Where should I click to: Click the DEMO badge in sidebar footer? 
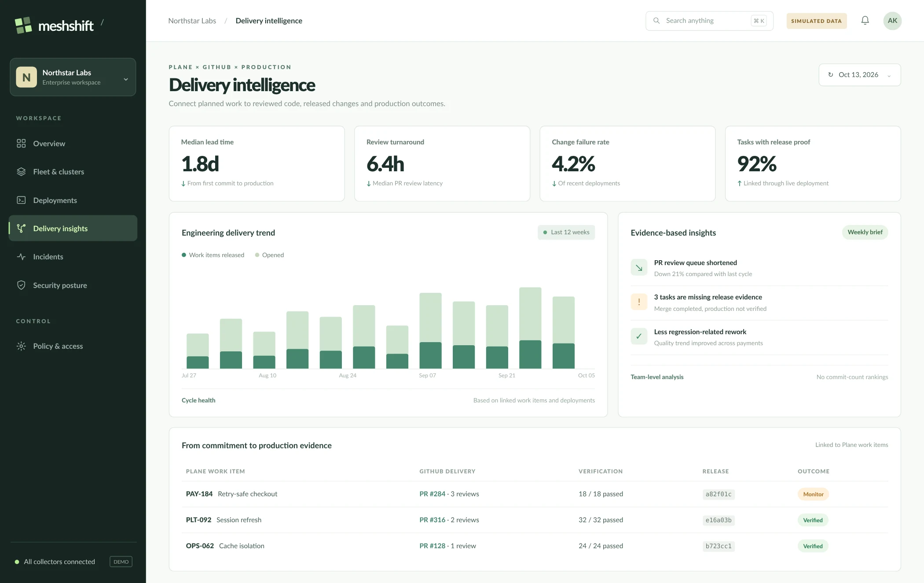(121, 562)
